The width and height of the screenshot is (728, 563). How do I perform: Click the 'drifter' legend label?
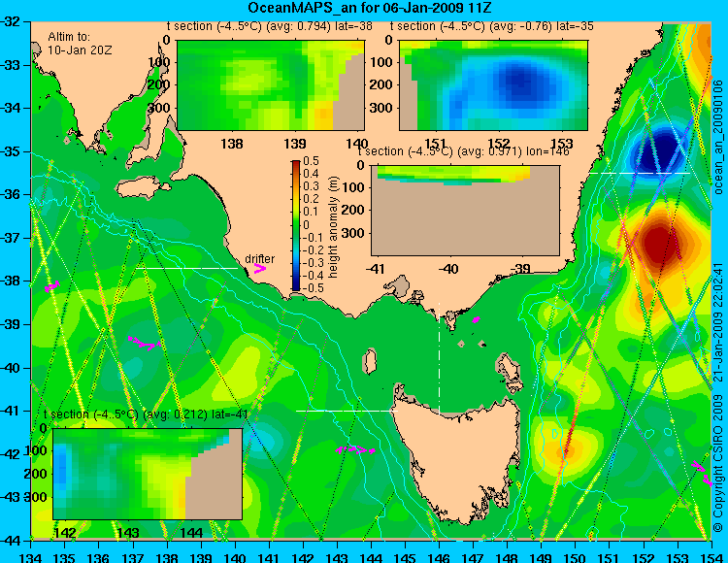(259, 259)
